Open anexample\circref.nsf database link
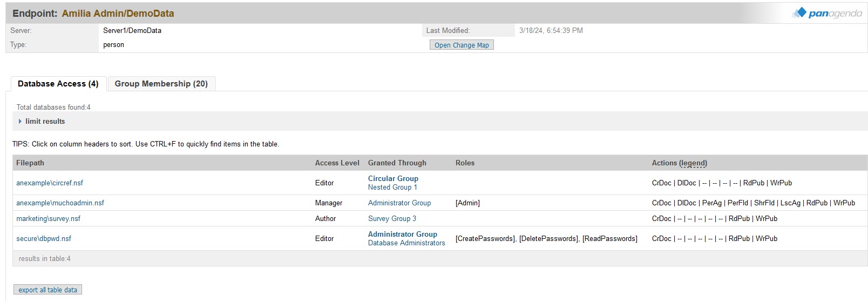The height and width of the screenshot is (301, 868). click(x=50, y=183)
